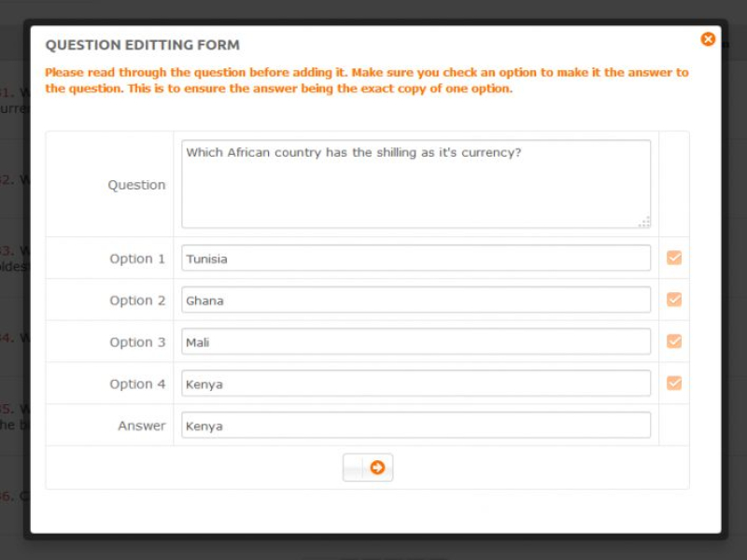Focus the Option 2 field containing Ghana
The width and height of the screenshot is (747, 560).
point(416,301)
